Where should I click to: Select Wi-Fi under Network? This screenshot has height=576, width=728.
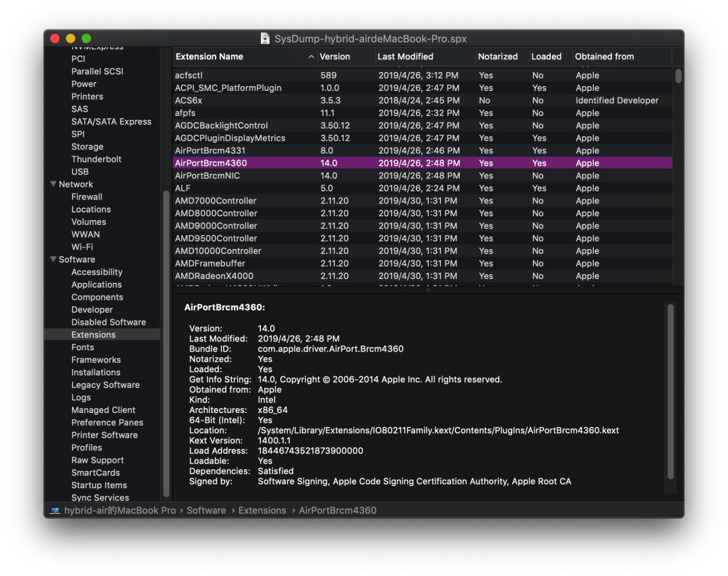pos(82,247)
